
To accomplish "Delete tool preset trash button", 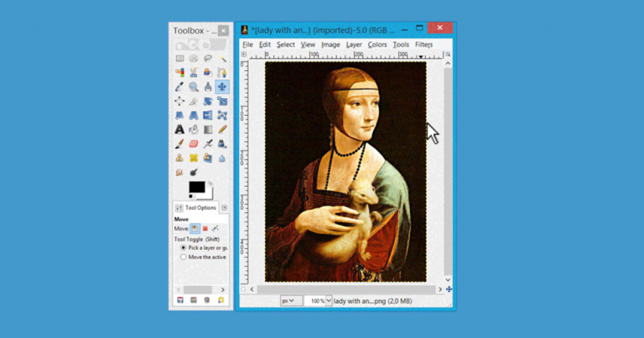I will point(207,300).
